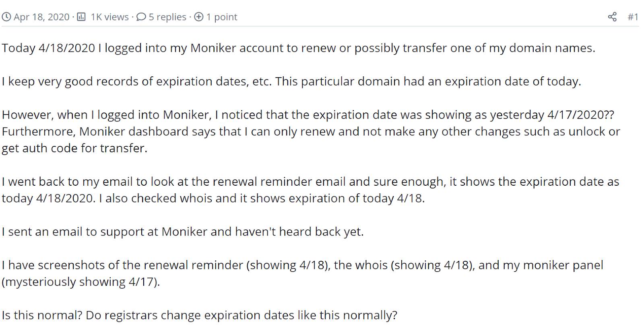Click the paragraph starting "Today 4/18/2020 I logged"
The image size is (644, 334).
click(x=298, y=48)
